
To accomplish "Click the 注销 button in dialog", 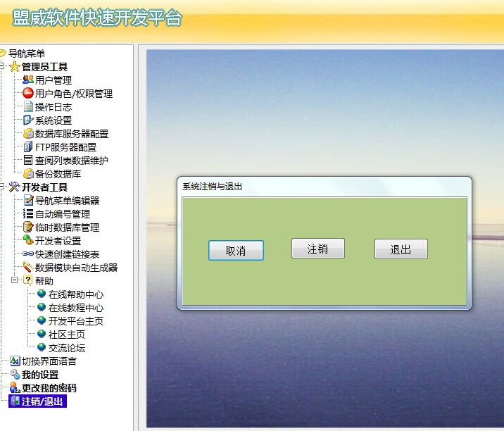I will pyautogui.click(x=318, y=249).
